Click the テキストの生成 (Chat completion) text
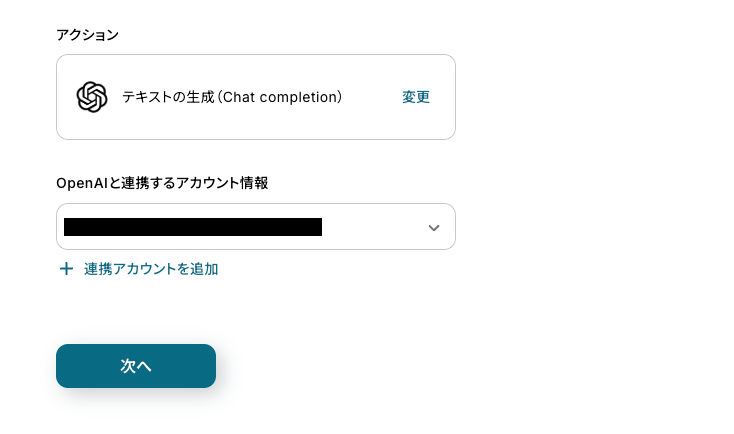734x434 pixels. [x=232, y=97]
